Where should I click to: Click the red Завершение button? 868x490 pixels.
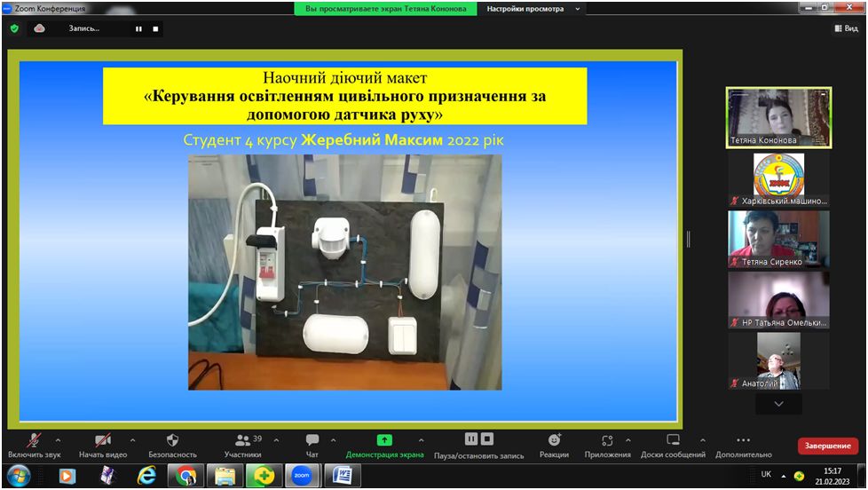(827, 446)
